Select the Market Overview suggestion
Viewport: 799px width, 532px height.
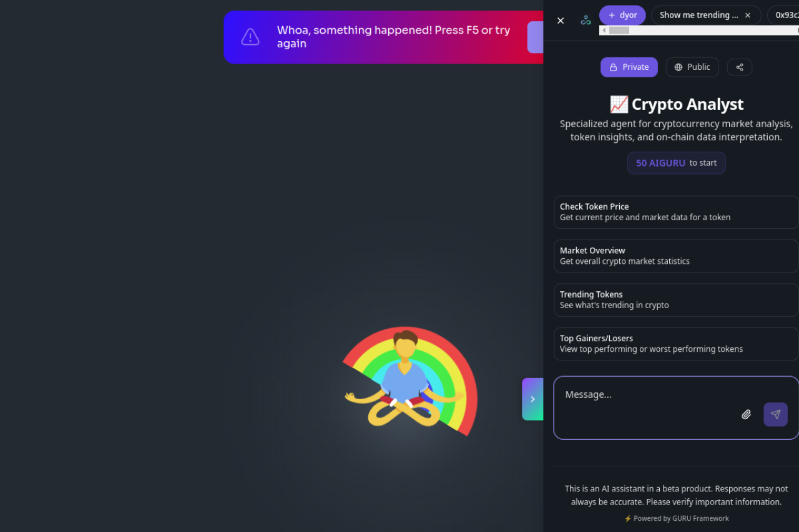[x=676, y=256]
